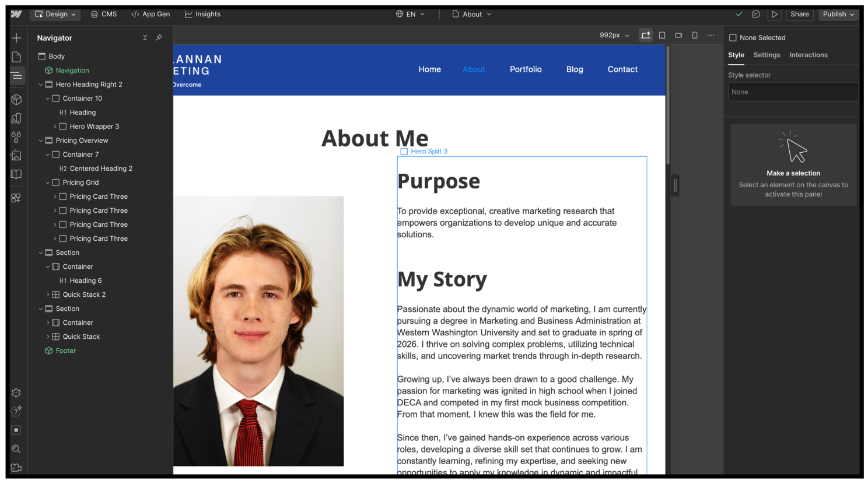868x484 pixels.
Task: Switch to the Style tab
Action: pos(736,55)
